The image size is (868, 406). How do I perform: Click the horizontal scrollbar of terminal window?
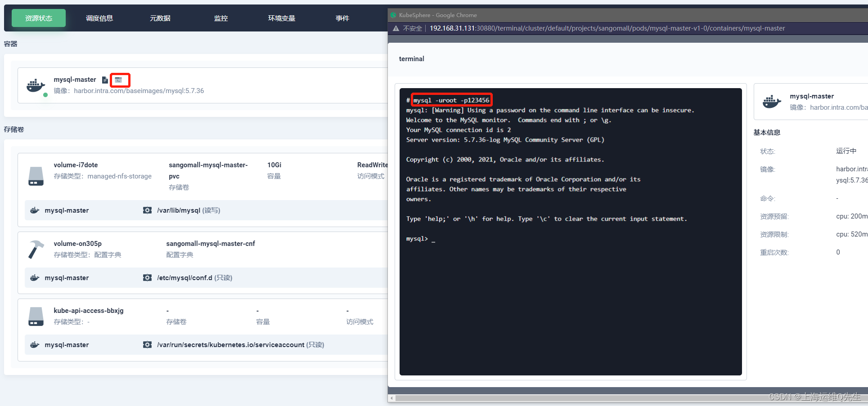click(631, 398)
